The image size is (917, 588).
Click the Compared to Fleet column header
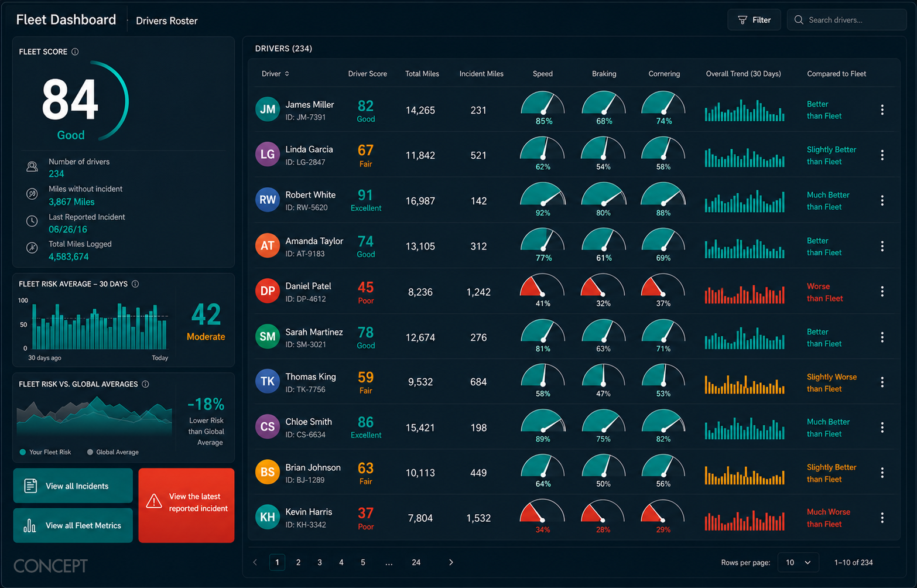click(x=836, y=74)
